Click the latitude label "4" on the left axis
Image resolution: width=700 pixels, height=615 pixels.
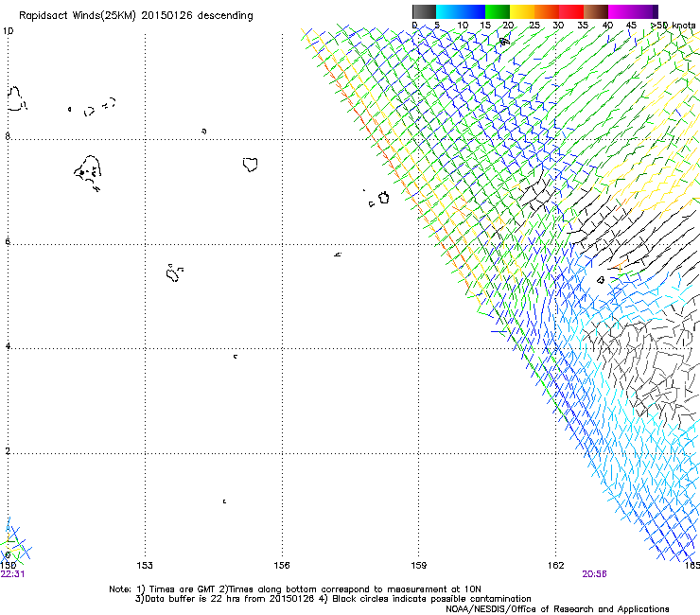[x=8, y=346]
